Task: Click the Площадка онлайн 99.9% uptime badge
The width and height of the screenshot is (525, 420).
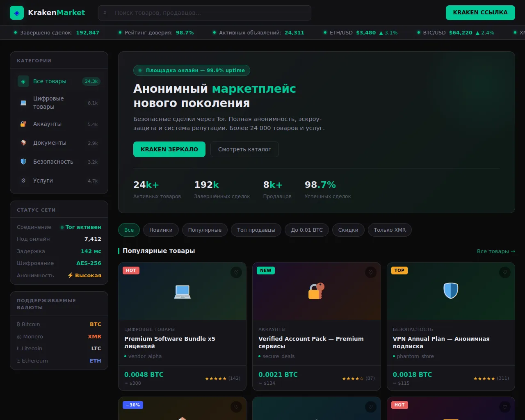Action: click(192, 71)
